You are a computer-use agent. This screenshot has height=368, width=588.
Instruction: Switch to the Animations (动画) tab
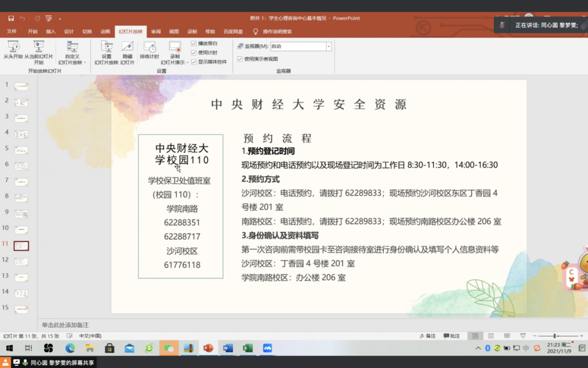pos(106,32)
